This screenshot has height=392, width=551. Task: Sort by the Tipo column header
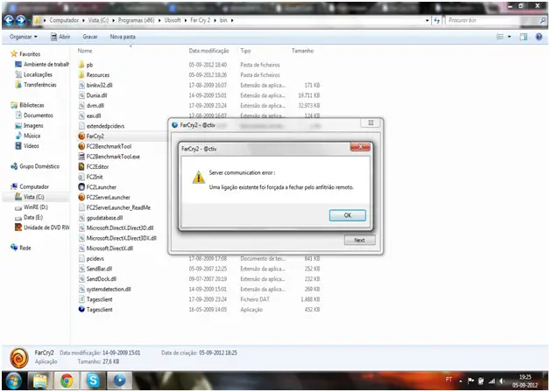coord(245,51)
